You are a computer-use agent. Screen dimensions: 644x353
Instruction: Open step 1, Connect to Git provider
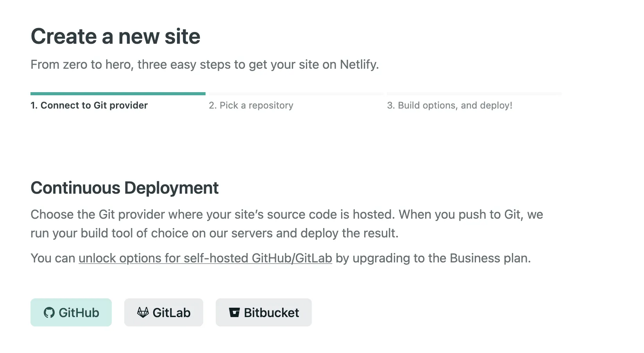pyautogui.click(x=89, y=105)
